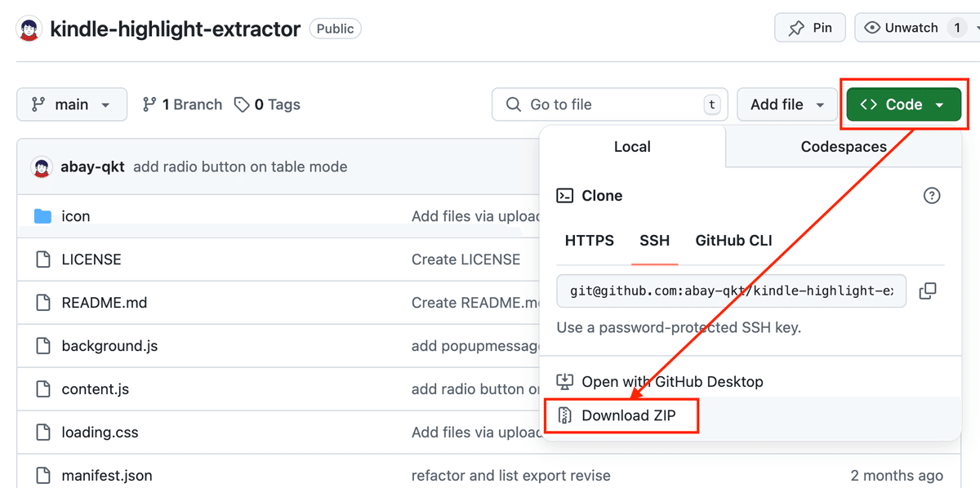Image resolution: width=980 pixels, height=488 pixels.
Task: Copy the SSH clone URL to clipboard
Action: [x=927, y=291]
